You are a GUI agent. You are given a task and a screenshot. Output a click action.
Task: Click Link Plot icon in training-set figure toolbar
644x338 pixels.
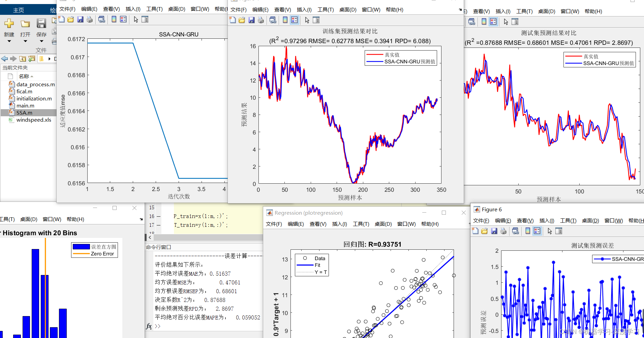[x=273, y=20]
